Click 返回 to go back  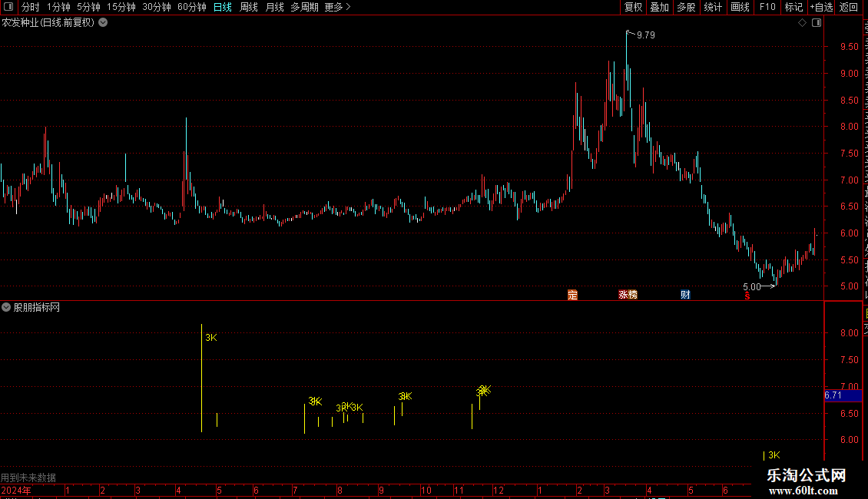848,7
